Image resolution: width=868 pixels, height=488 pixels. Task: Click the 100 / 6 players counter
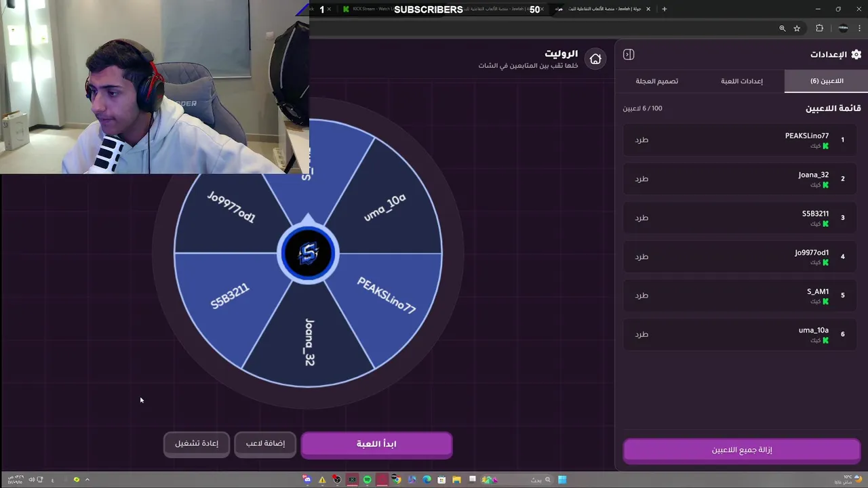643,108
